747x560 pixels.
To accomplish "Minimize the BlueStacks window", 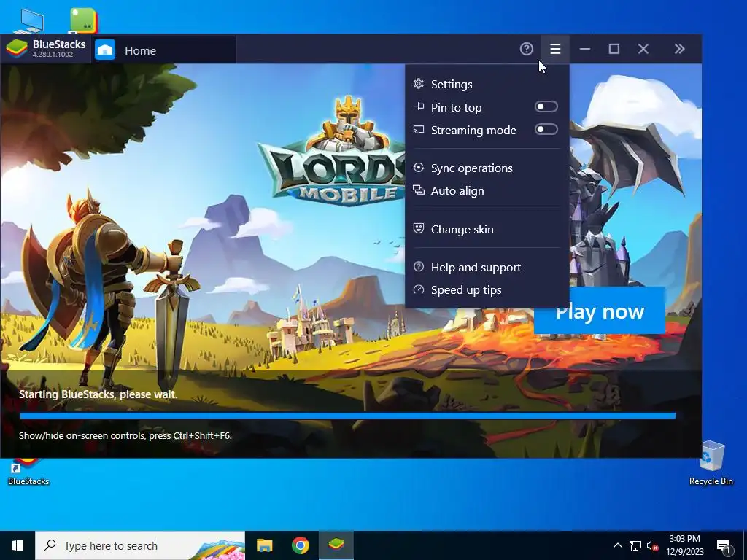I will pos(585,49).
